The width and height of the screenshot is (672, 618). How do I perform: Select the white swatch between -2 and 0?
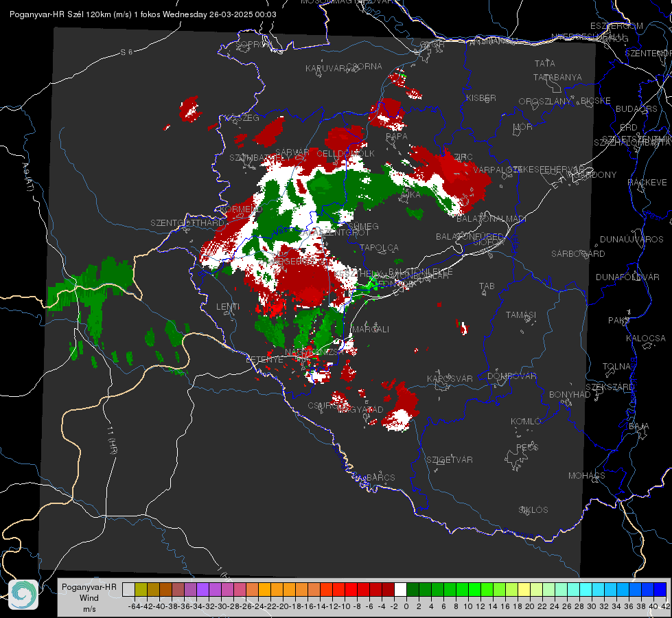point(400,589)
